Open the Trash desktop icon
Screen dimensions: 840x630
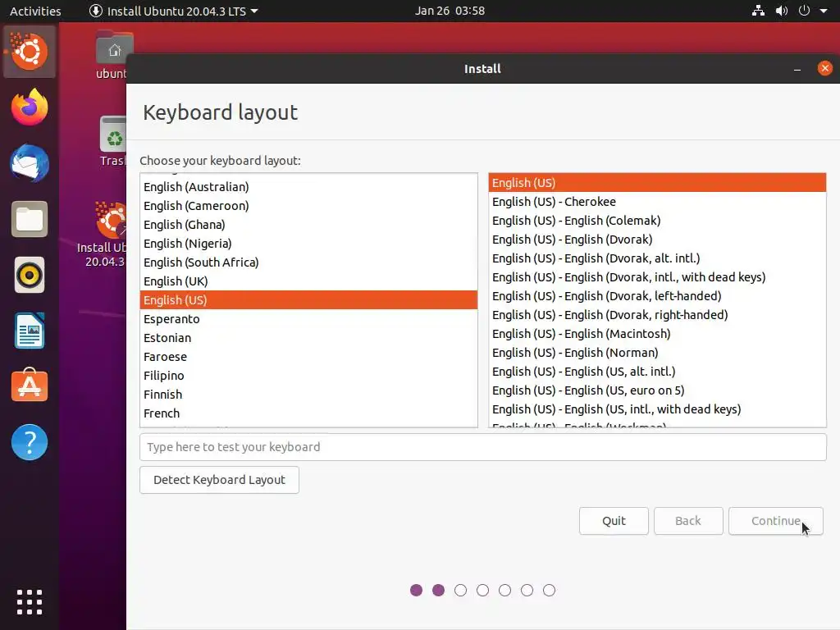(x=112, y=141)
